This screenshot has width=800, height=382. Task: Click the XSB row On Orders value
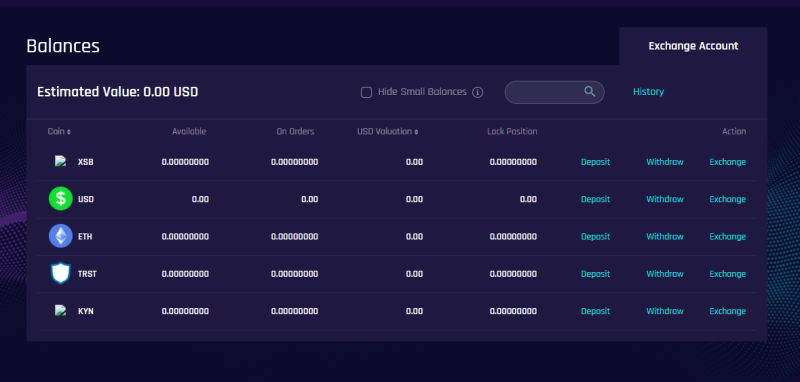(294, 162)
